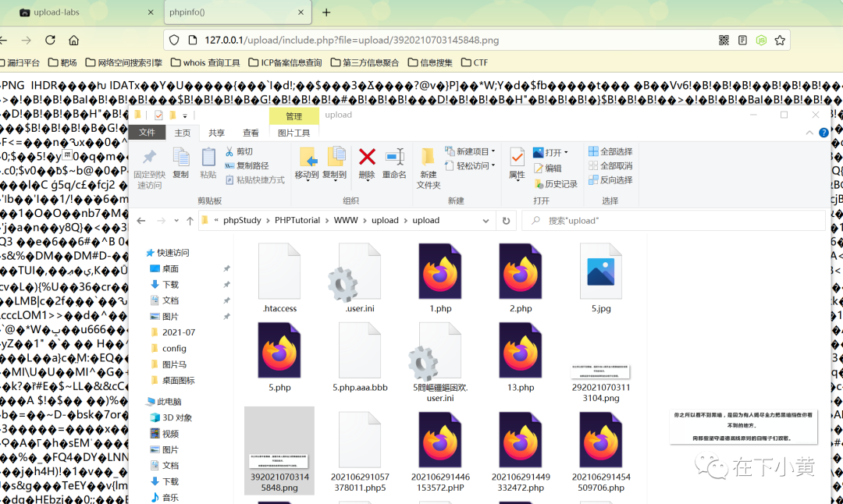Image resolution: width=843 pixels, height=504 pixels.
Task: Select the 管理 contextual tab
Action: pyautogui.click(x=293, y=116)
